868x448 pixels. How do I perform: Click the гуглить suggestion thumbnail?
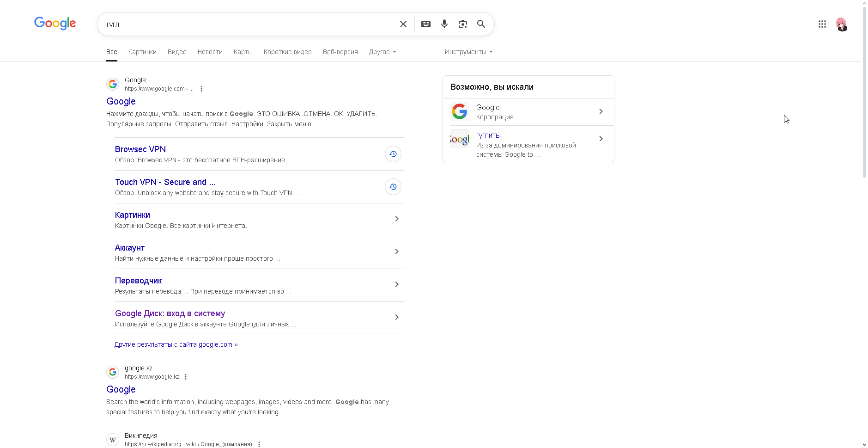click(460, 139)
